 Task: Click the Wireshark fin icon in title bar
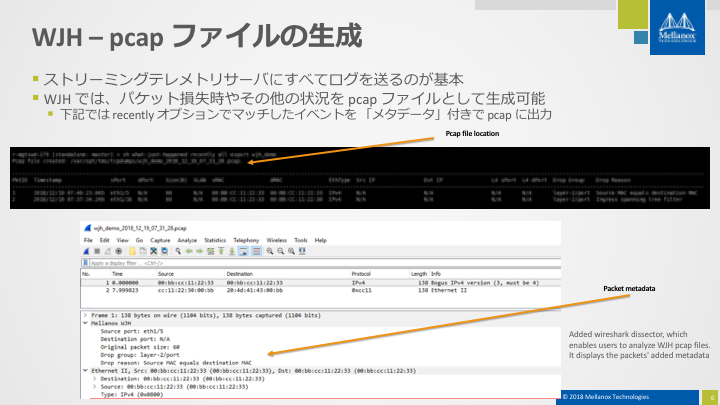[87, 228]
